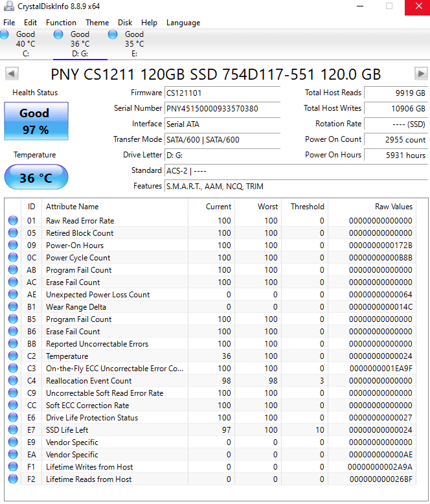This screenshot has height=504, width=430.
Task: Click the Firmware field CS121101
Action: pyautogui.click(x=222, y=93)
